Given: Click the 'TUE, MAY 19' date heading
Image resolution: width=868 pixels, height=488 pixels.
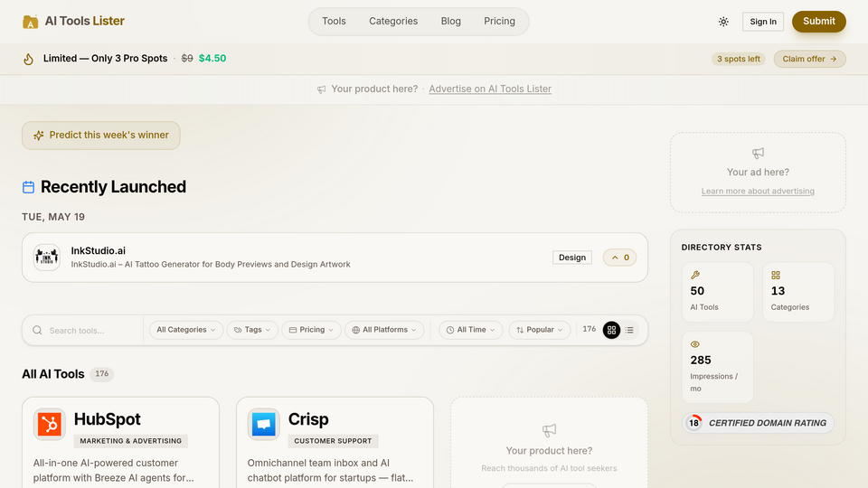Looking at the screenshot, I should [53, 217].
